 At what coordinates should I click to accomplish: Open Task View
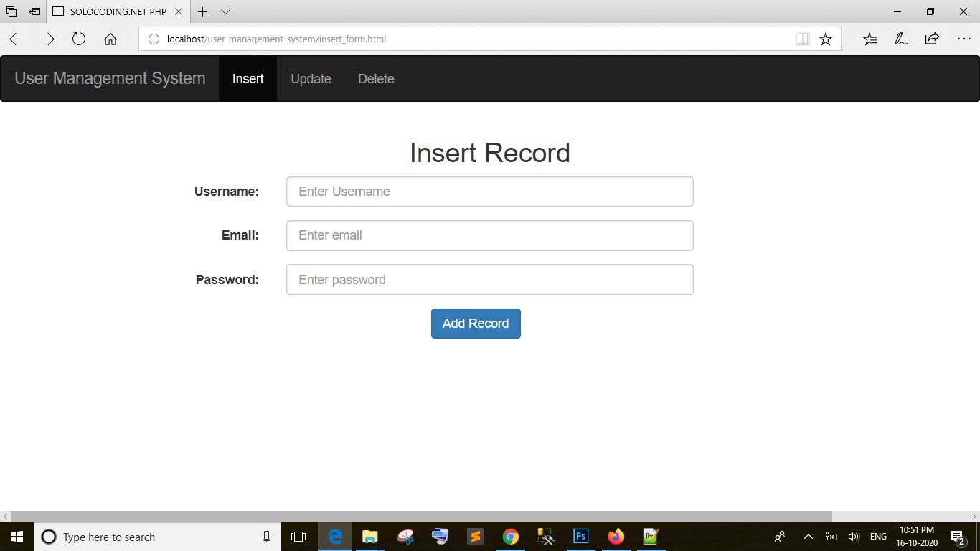(298, 537)
